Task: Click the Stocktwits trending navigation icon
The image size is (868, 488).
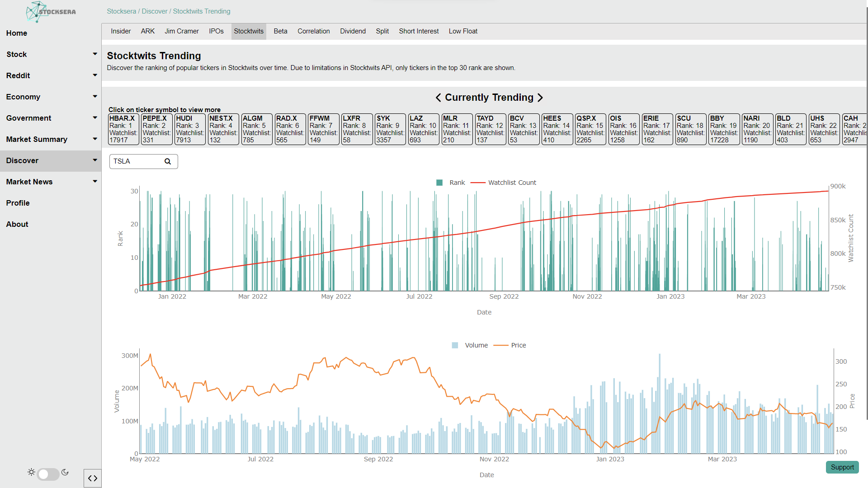Action: [x=249, y=31]
